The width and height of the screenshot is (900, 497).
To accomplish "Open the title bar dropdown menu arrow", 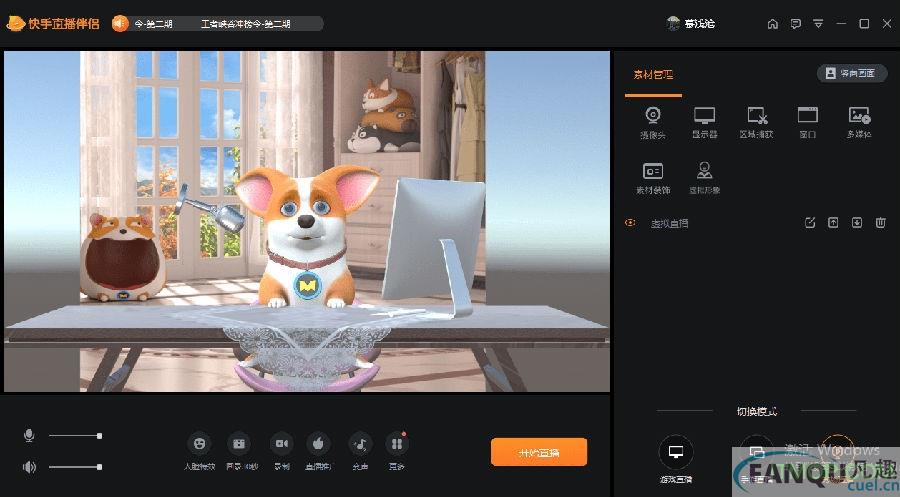I will pyautogui.click(x=818, y=24).
